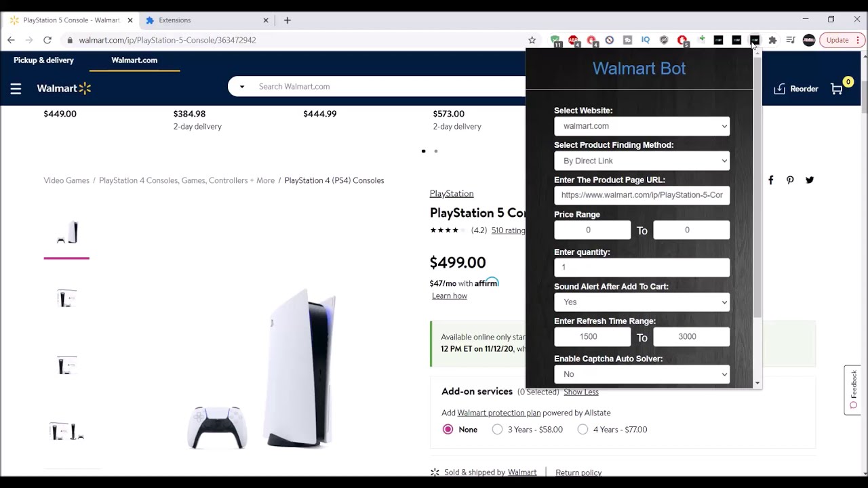This screenshot has width=868, height=488.
Task: Share product on Pinterest
Action: pos(790,180)
